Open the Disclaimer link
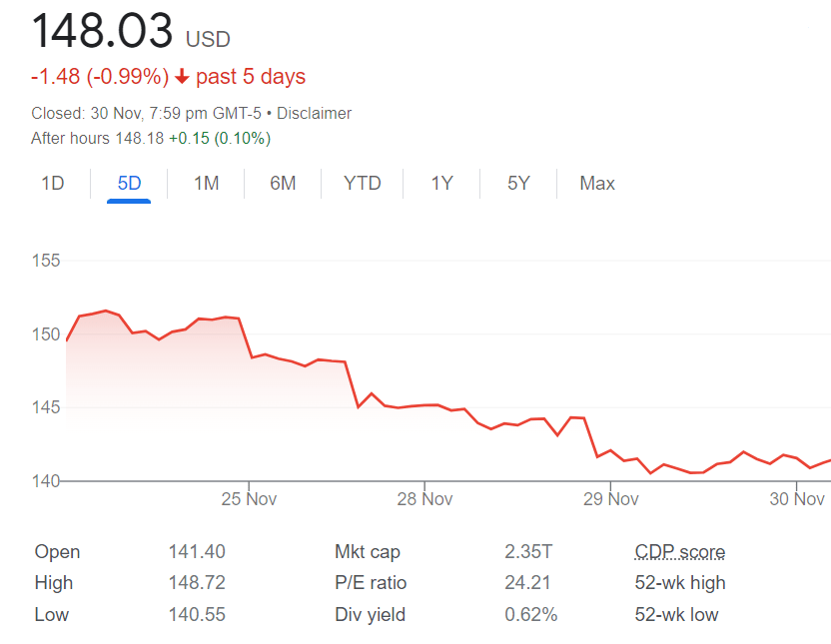This screenshot has height=644, width=831. point(314,114)
